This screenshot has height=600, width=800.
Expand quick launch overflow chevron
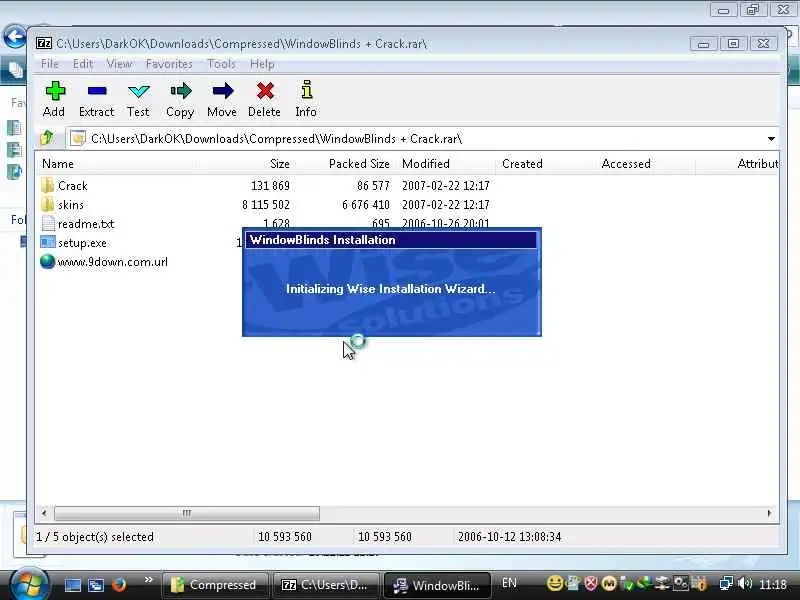pos(148,580)
